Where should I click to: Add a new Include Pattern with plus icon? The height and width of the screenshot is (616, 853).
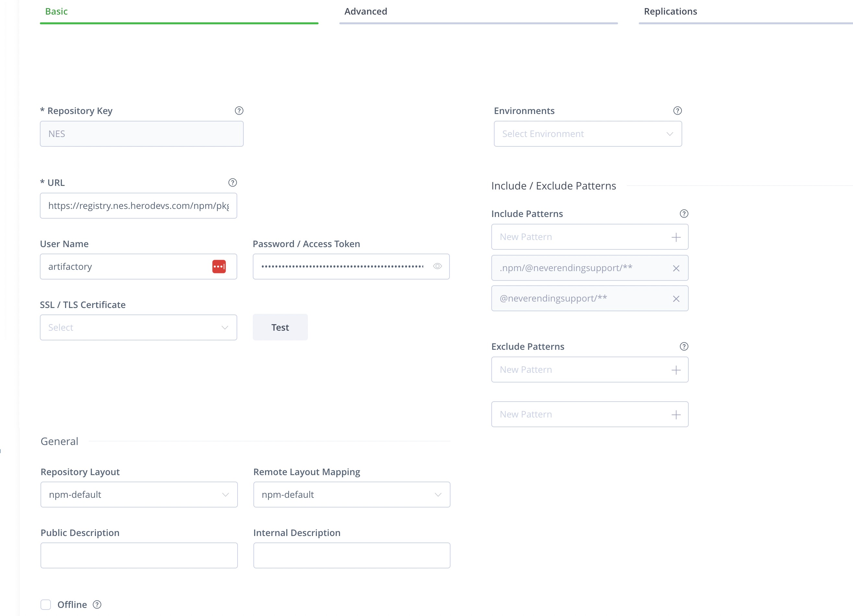click(676, 237)
